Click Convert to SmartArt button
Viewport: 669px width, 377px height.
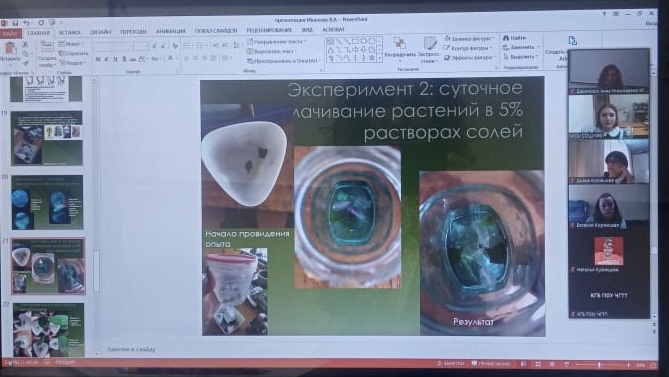[x=283, y=61]
